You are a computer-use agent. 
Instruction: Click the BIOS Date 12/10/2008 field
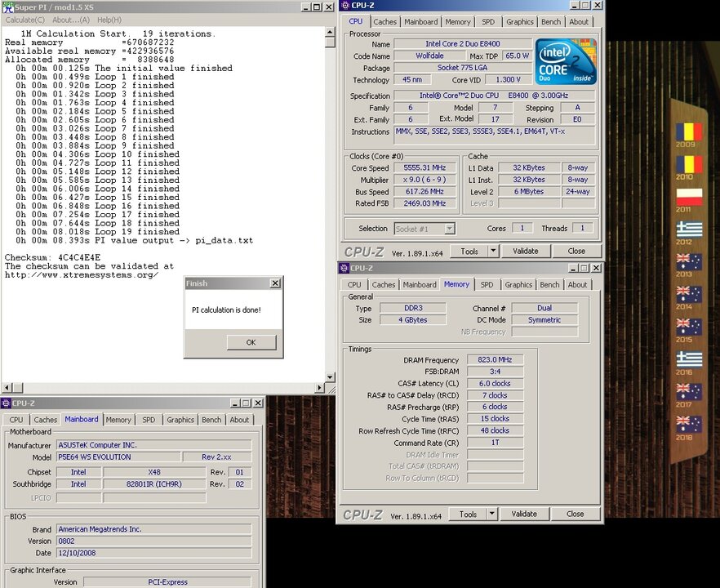pos(153,553)
